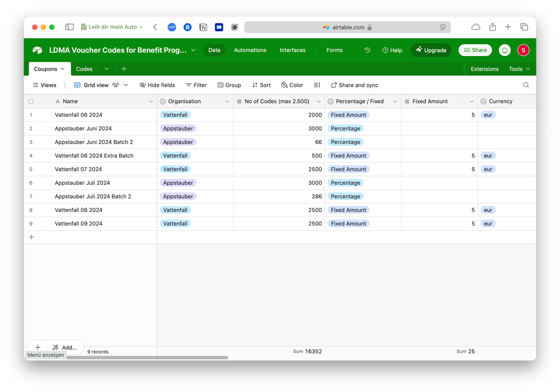Select the Coupons table tab
This screenshot has height=392, width=560.
point(50,69)
